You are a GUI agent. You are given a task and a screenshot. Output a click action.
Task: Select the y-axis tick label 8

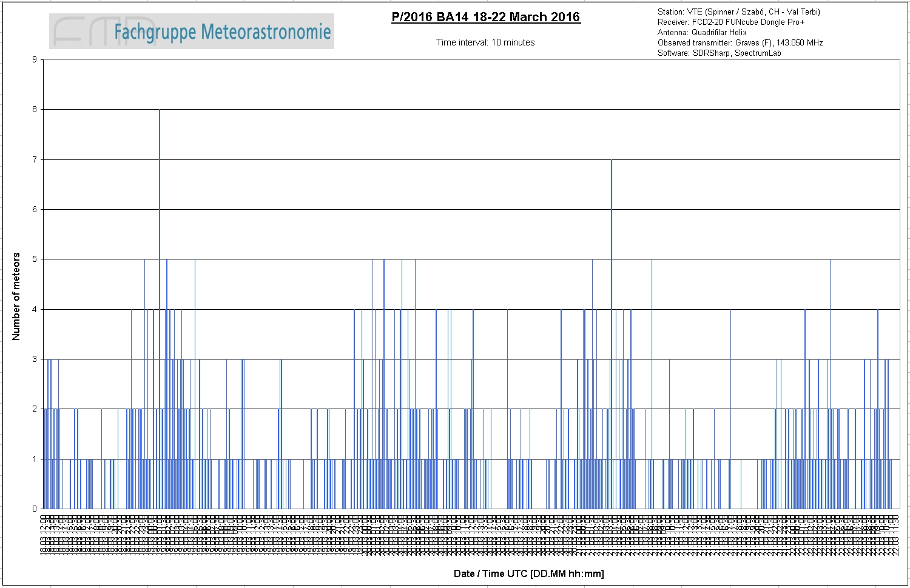35,109
